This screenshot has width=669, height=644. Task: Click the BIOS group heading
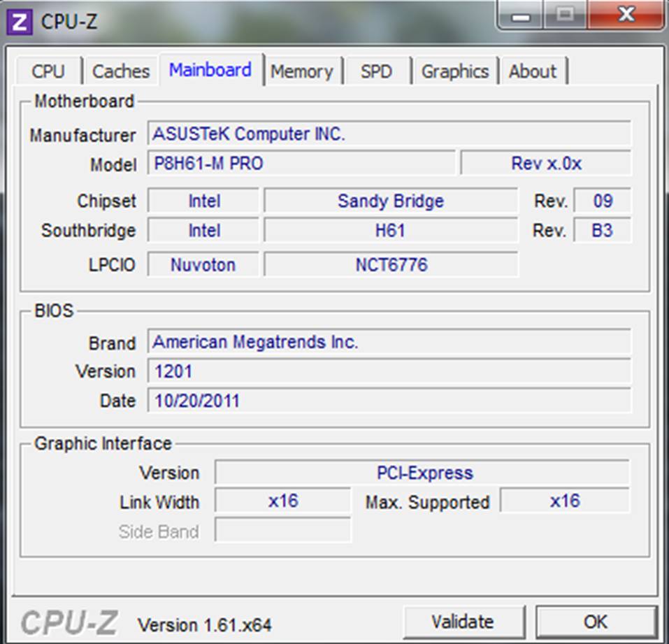click(x=54, y=310)
